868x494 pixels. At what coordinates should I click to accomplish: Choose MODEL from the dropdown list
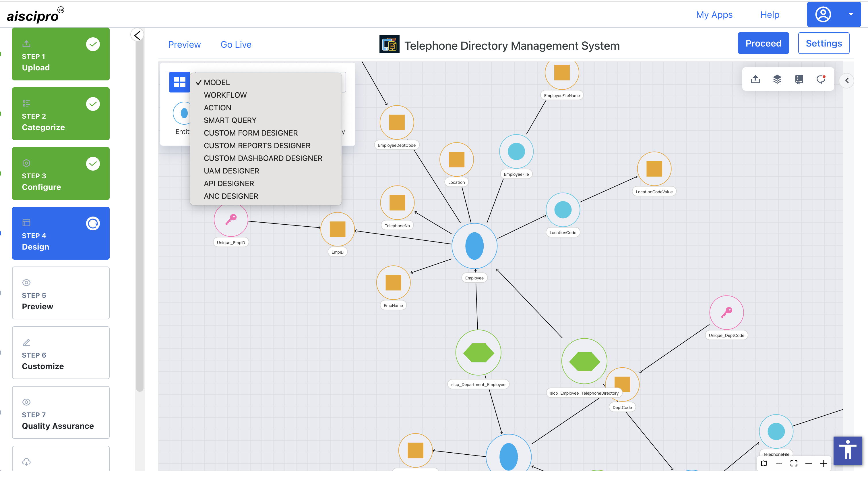[266, 82]
